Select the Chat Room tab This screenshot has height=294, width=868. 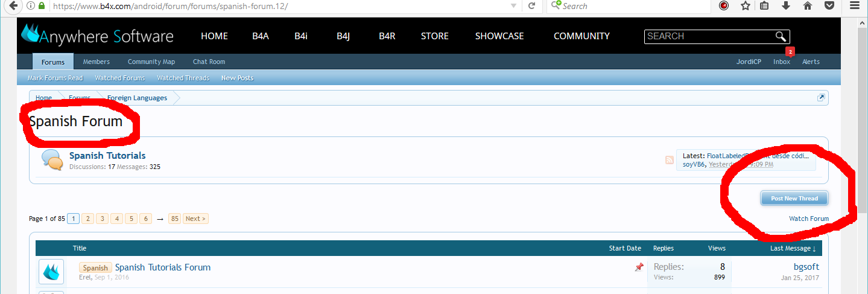[x=209, y=62]
